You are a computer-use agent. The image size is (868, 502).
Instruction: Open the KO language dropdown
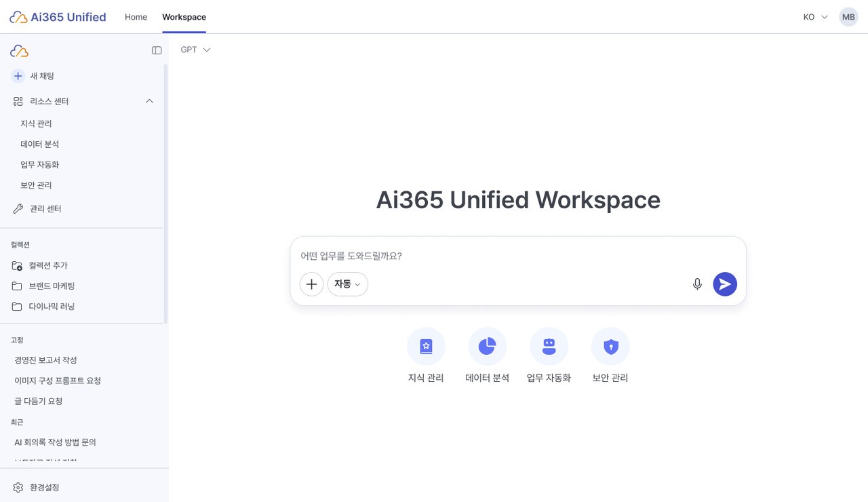(x=816, y=17)
